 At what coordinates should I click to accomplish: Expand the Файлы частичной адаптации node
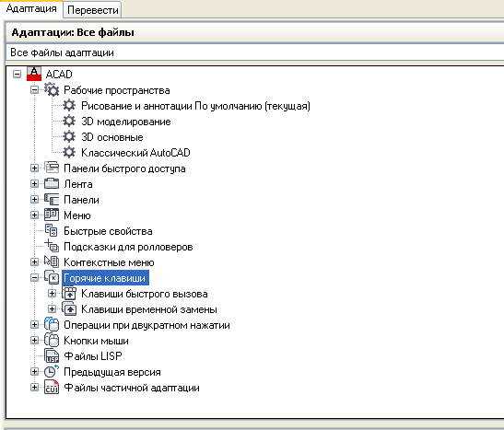[34, 388]
